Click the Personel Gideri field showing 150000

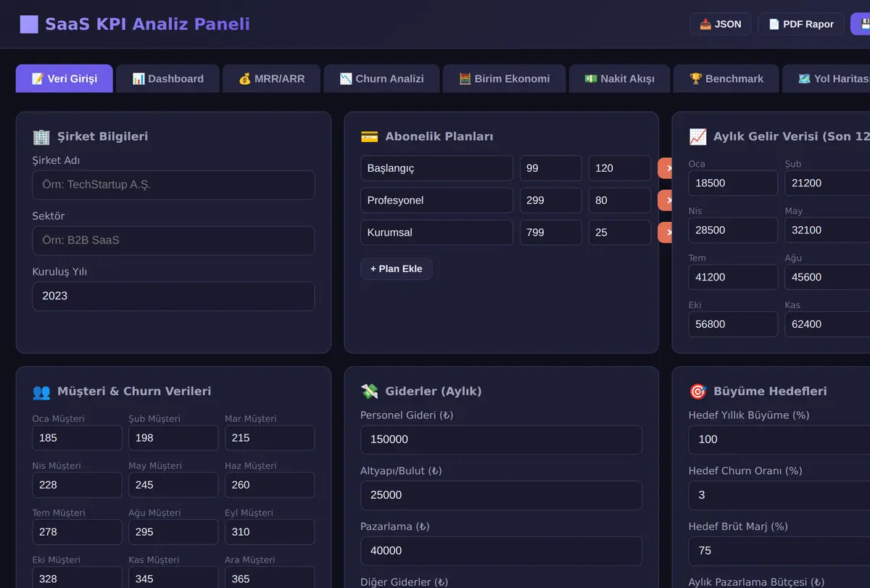coord(501,439)
